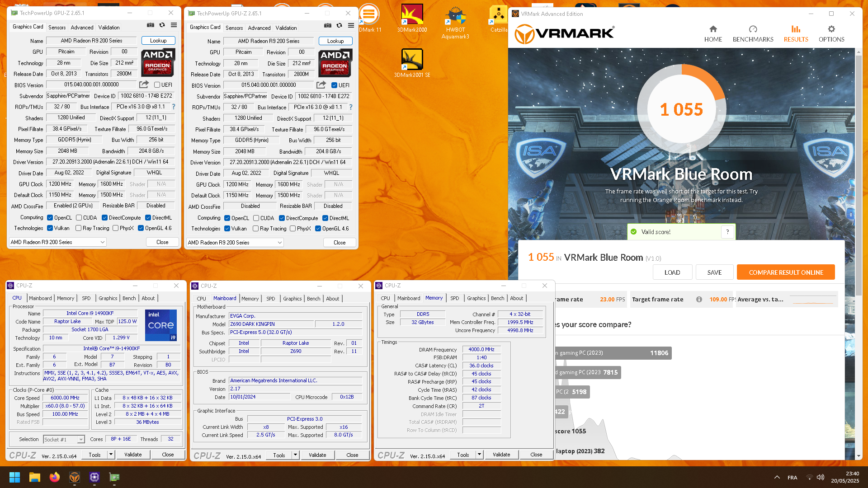Toggle UEFI checkbox in left GPU-Z window
The image size is (868, 488).
pyautogui.click(x=157, y=84)
